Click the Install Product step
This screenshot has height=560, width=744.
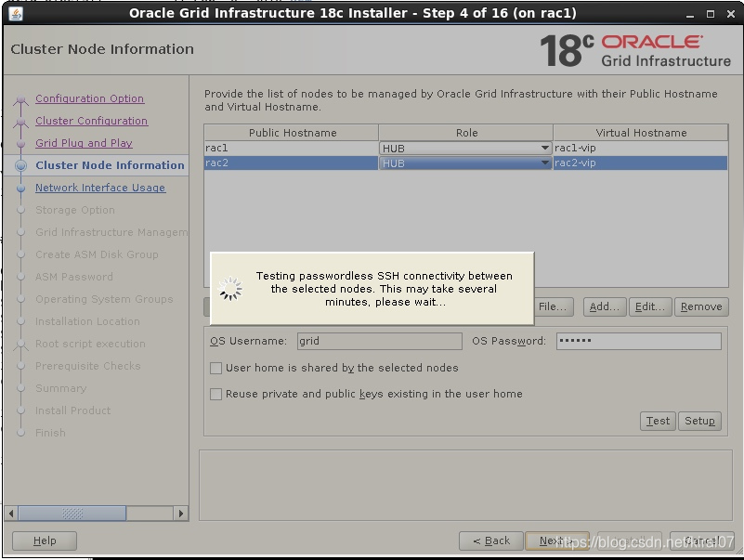pos(72,410)
